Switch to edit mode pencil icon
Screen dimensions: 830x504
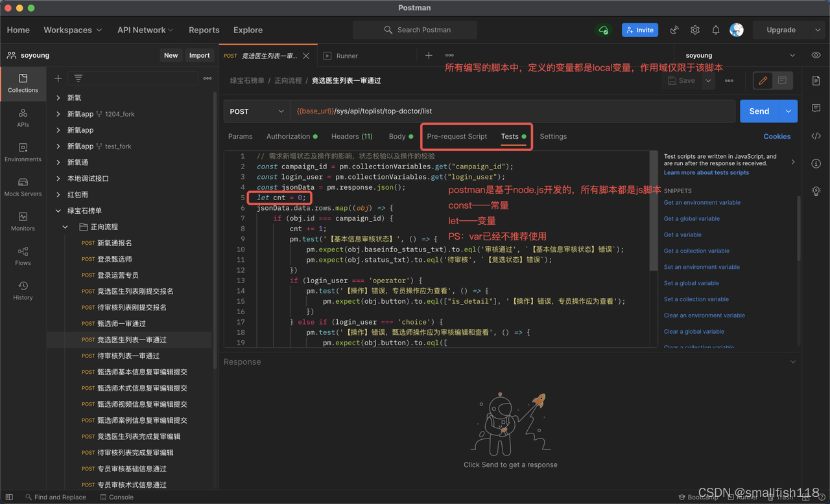[x=763, y=80]
